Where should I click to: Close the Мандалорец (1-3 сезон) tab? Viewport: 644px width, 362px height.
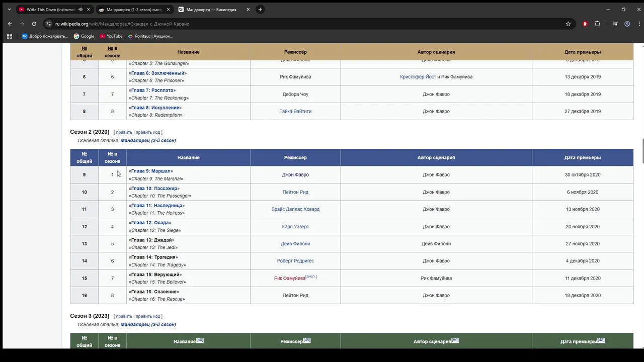pos(168,10)
